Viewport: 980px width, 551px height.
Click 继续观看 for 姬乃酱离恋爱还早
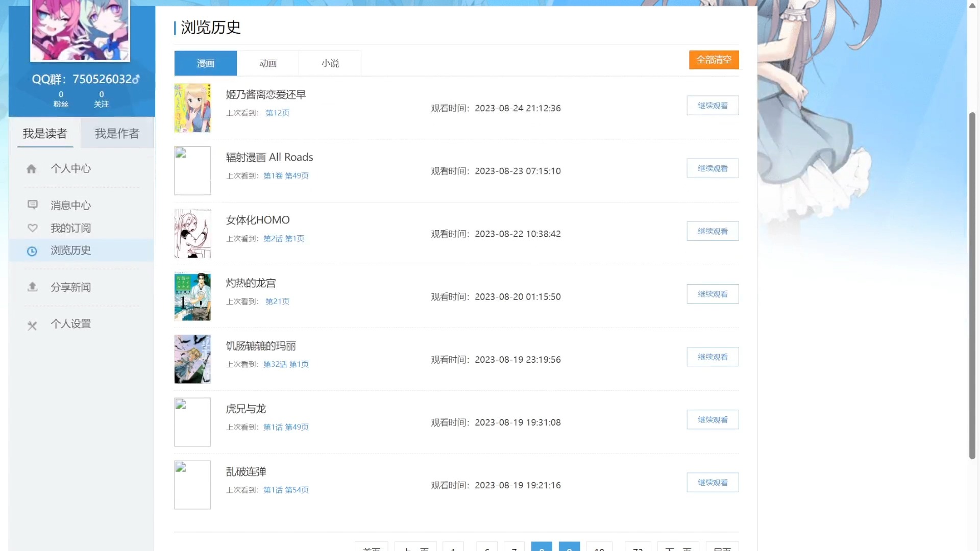[713, 106]
